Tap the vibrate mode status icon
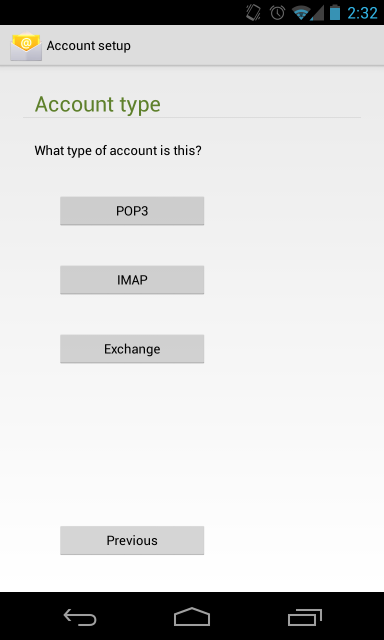Viewport: 384px width, 640px height. click(253, 13)
